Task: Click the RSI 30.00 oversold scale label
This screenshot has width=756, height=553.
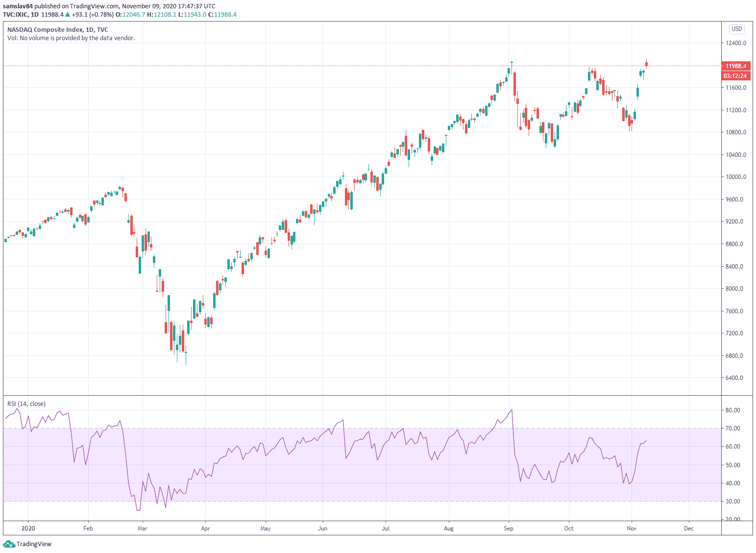Action: 733,502
